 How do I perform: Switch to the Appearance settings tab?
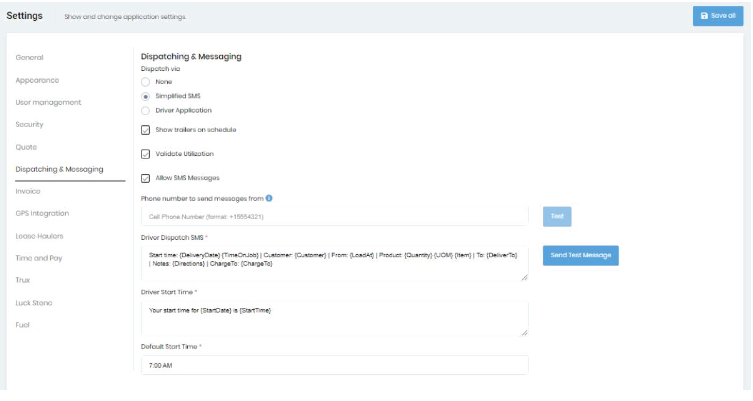click(x=37, y=80)
